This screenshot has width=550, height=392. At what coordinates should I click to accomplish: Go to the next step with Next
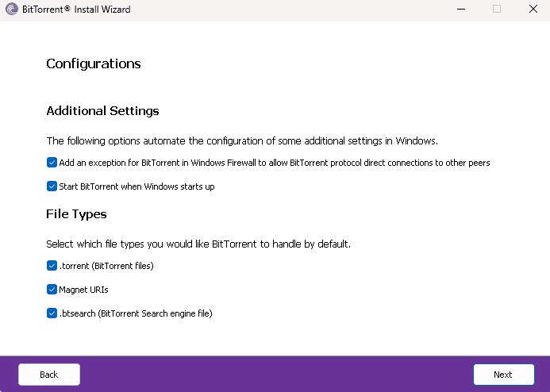pos(502,375)
